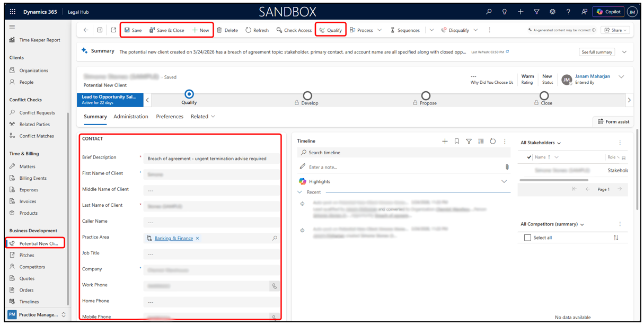Image resolution: width=644 pixels, height=325 pixels.
Task: Toggle the stakeholders grid select-all checkmark
Action: [x=528, y=157]
